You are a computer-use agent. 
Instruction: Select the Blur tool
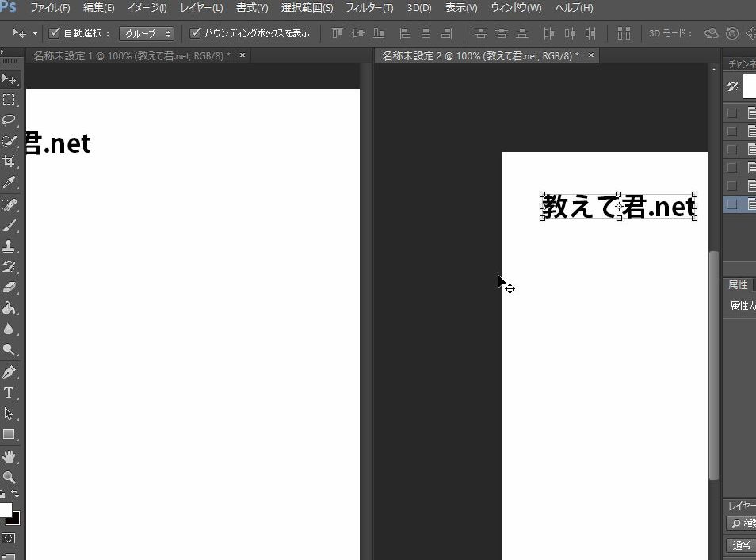pyautogui.click(x=9, y=330)
